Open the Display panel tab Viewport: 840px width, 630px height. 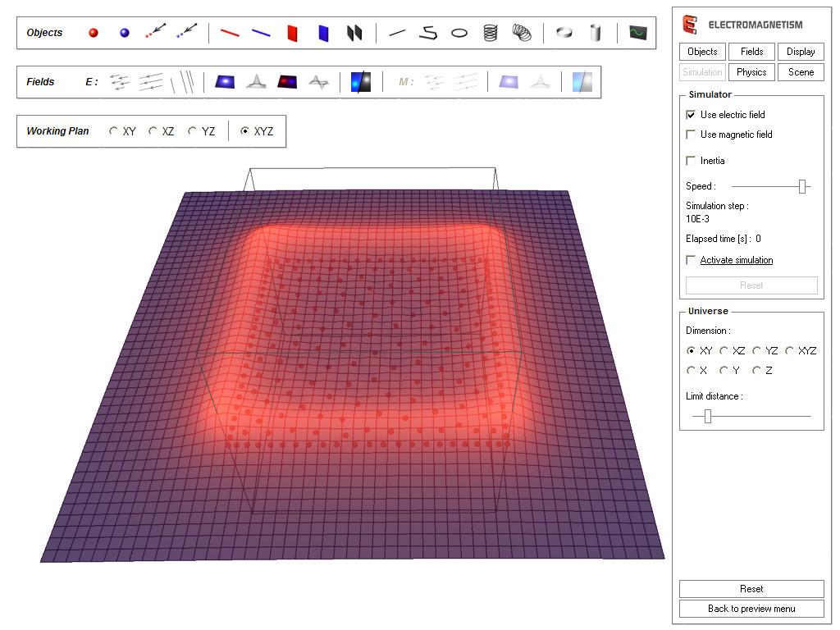pyautogui.click(x=800, y=51)
